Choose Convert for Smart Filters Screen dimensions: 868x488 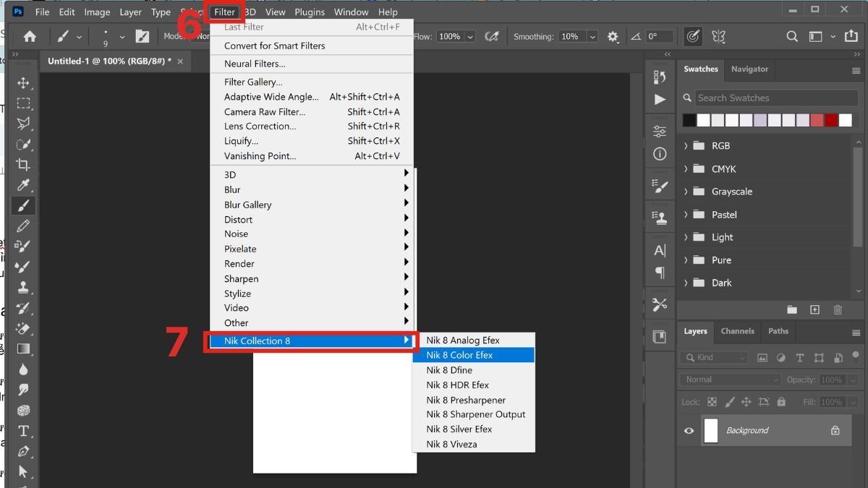click(x=312, y=46)
